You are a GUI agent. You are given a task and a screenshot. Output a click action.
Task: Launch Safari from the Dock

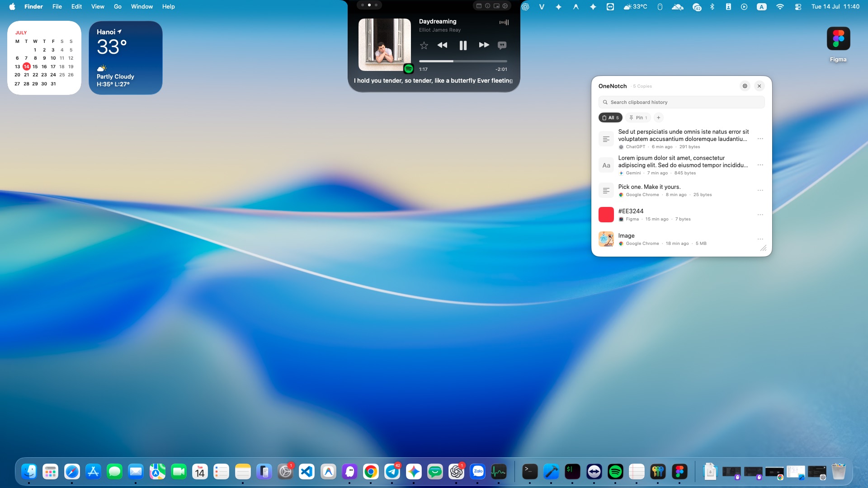click(x=72, y=472)
